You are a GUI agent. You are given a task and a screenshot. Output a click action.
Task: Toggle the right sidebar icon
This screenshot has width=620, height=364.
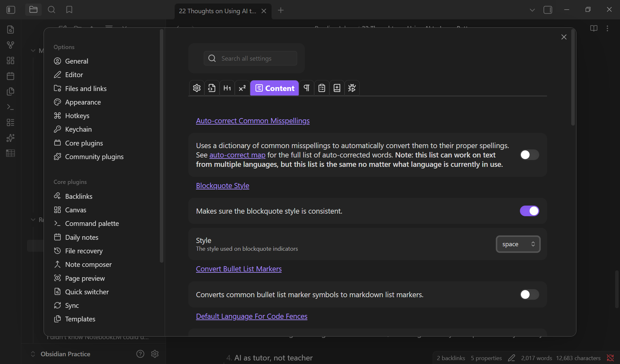click(548, 10)
